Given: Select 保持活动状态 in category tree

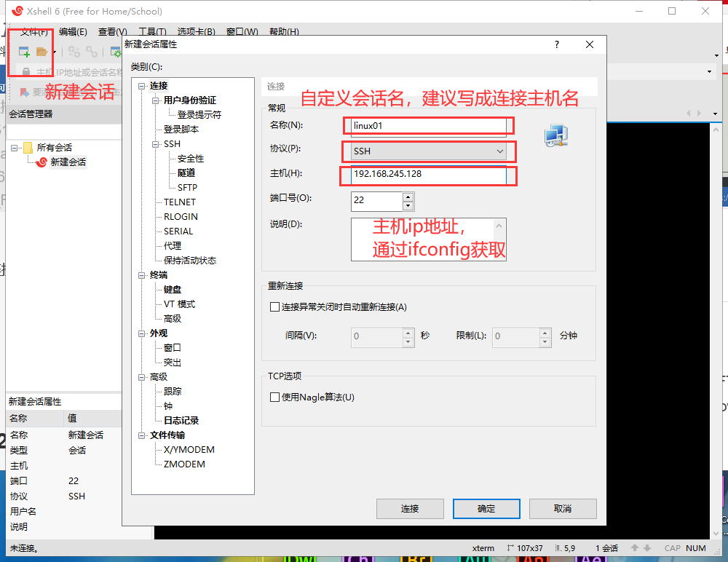Looking at the screenshot, I should (190, 261).
